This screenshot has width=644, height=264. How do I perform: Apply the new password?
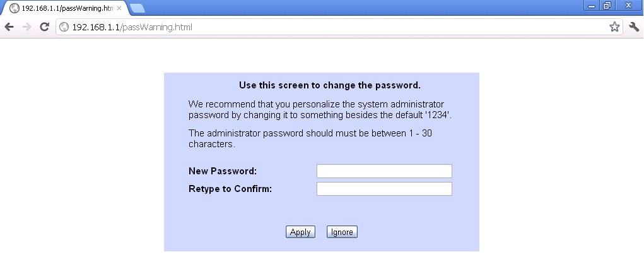300,232
